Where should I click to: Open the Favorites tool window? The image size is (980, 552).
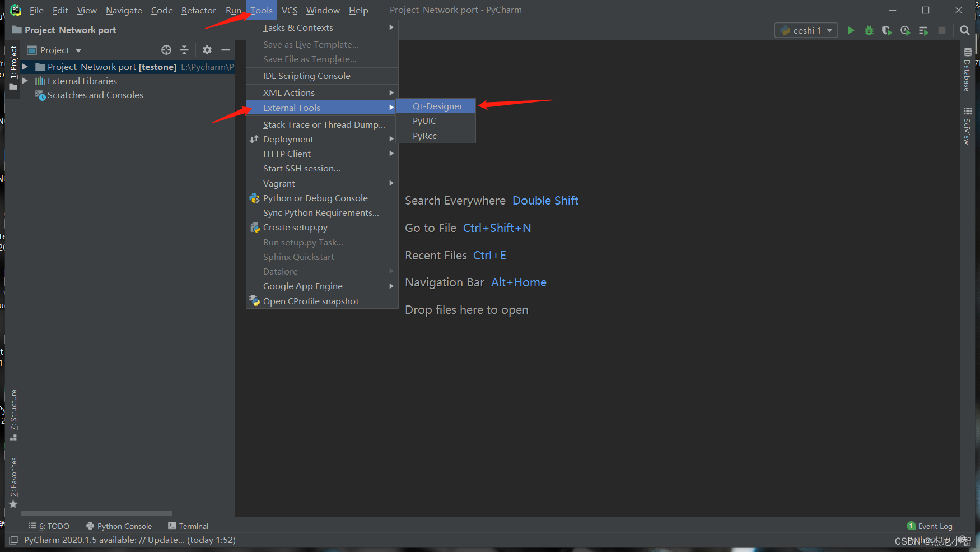click(x=13, y=483)
